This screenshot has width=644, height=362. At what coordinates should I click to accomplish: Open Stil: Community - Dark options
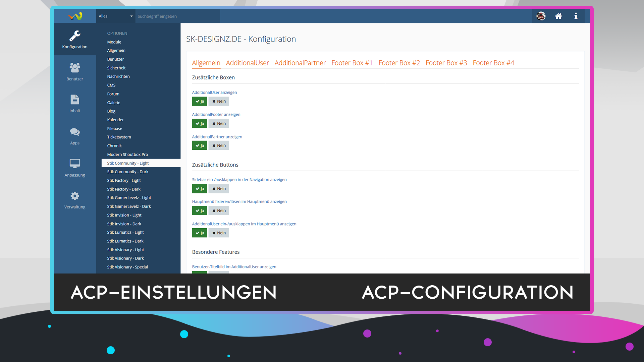pyautogui.click(x=127, y=172)
